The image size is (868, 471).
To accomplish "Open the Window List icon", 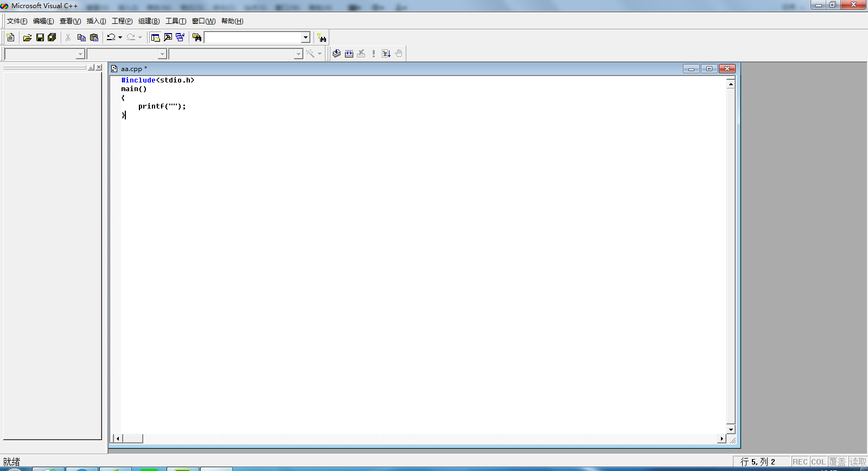I will tap(180, 37).
